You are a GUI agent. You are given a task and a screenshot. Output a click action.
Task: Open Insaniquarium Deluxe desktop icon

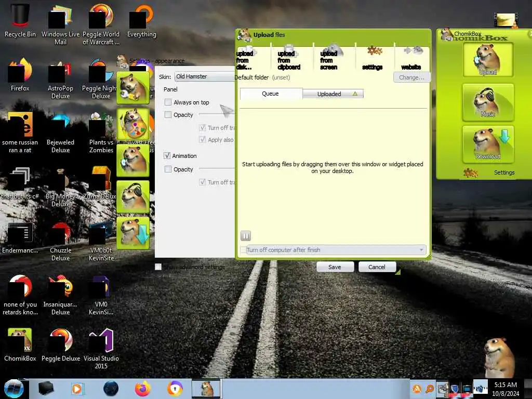point(60,295)
